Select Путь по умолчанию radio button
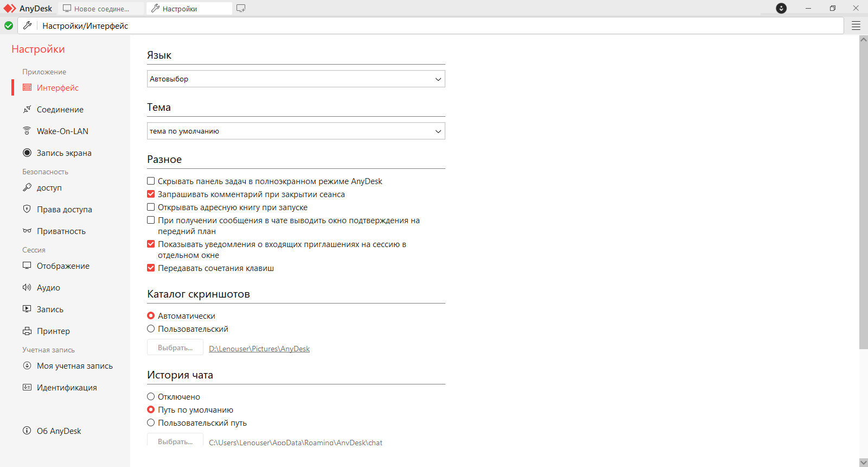Viewport: 868px width, 467px height. (x=151, y=409)
